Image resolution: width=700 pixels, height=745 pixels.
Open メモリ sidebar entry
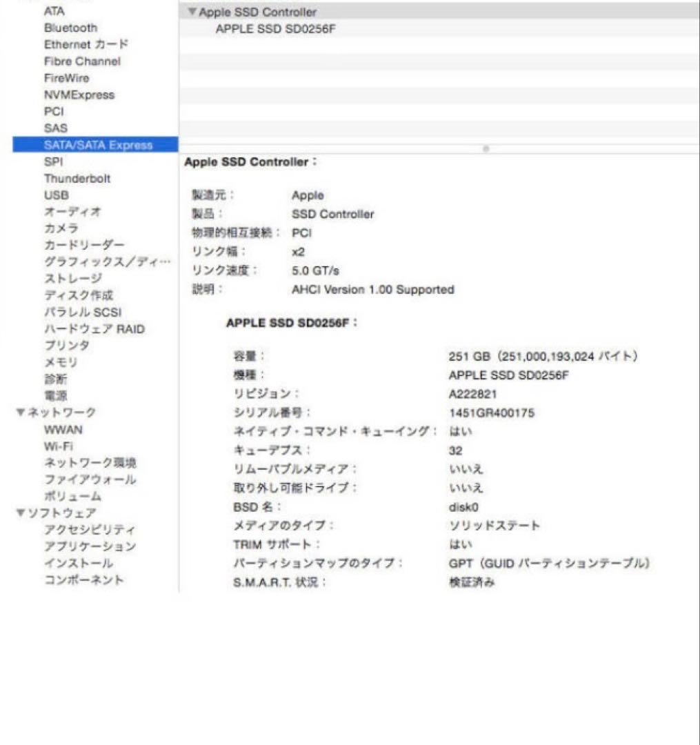[x=61, y=363]
